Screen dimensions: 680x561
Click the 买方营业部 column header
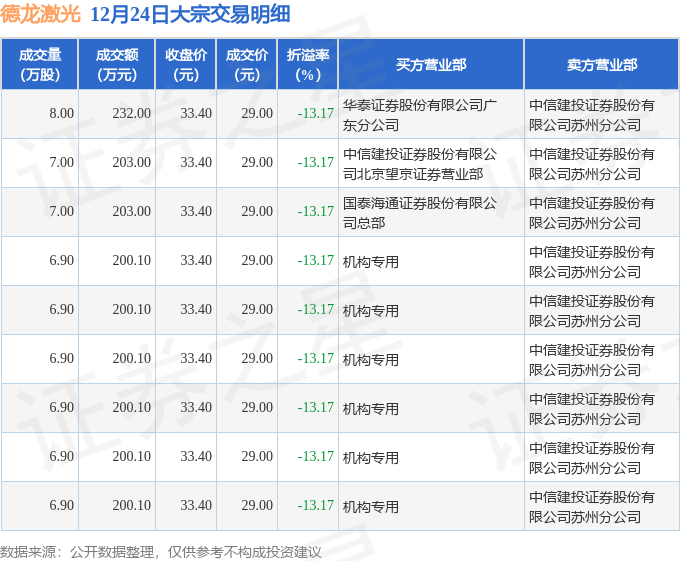click(x=431, y=65)
